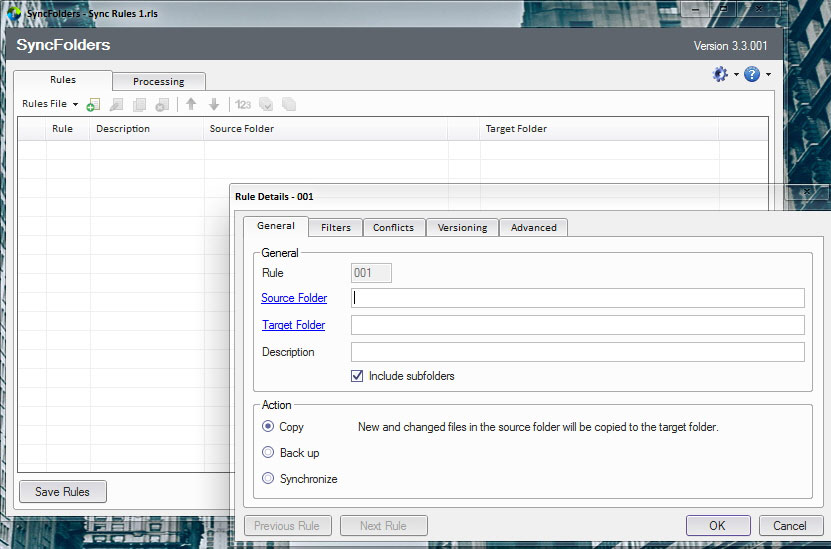This screenshot has width=831, height=549.
Task: Expand the arrow next to settings gear
Action: 736,74
